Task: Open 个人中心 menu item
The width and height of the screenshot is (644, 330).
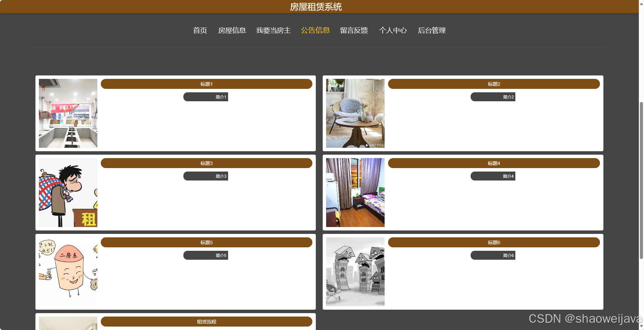Action: (x=393, y=30)
